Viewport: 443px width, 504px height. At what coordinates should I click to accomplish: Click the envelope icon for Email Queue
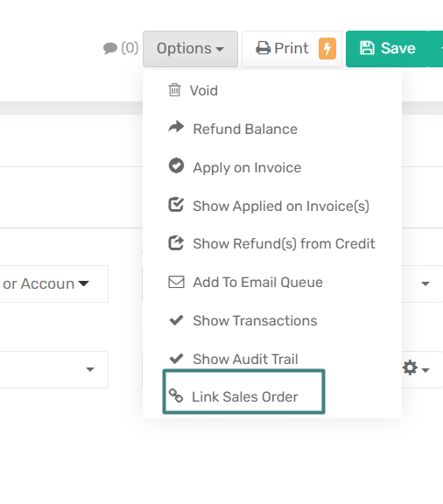[176, 282]
